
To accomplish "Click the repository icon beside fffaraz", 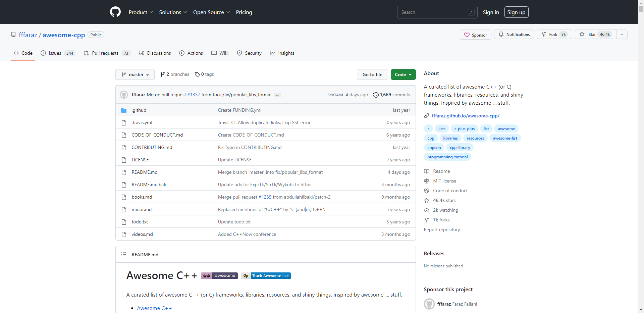I will click(x=13, y=35).
